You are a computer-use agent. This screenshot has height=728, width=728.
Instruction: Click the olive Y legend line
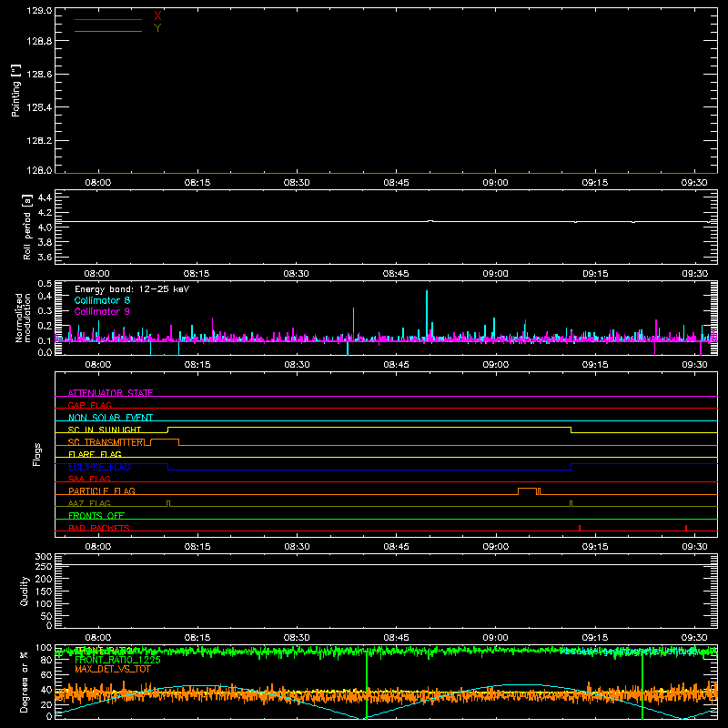click(x=108, y=31)
